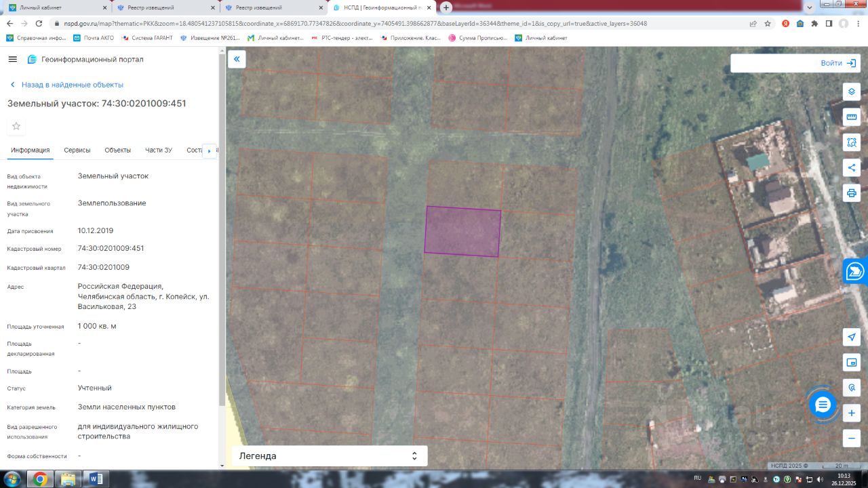Open the Chrome three-dot menu
The height and width of the screenshot is (488, 868).
858,23
